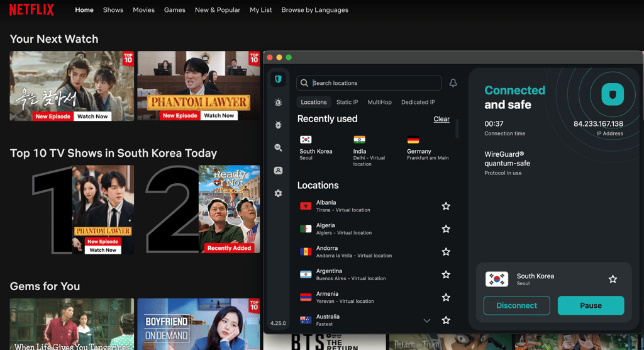Viewport: 644px width, 350px height.
Task: Open Netflix Home menu
Action: [84, 10]
